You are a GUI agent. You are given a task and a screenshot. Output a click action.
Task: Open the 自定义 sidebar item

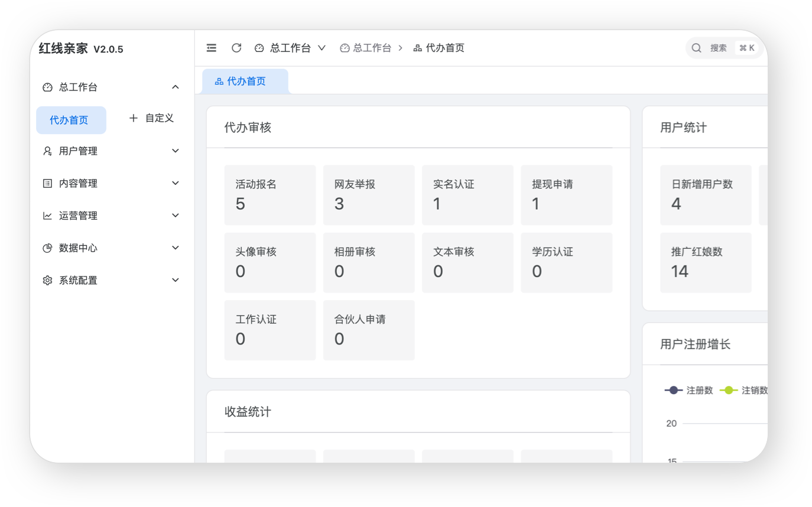151,118
